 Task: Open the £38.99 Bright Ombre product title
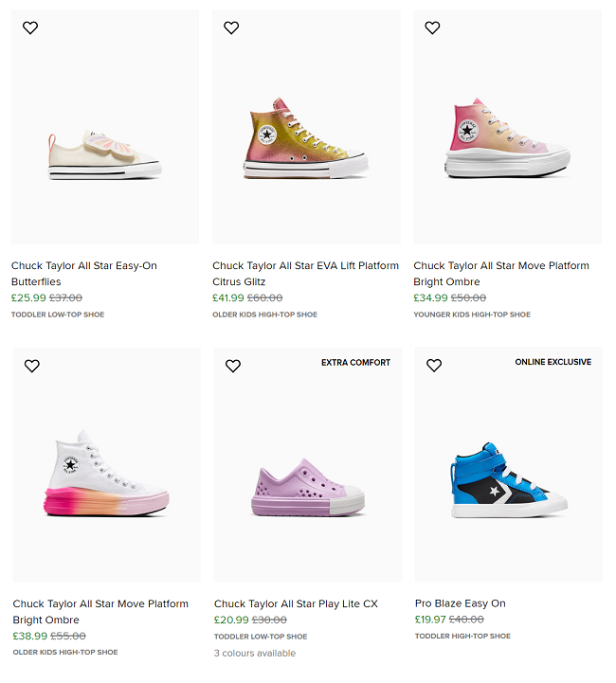point(100,612)
